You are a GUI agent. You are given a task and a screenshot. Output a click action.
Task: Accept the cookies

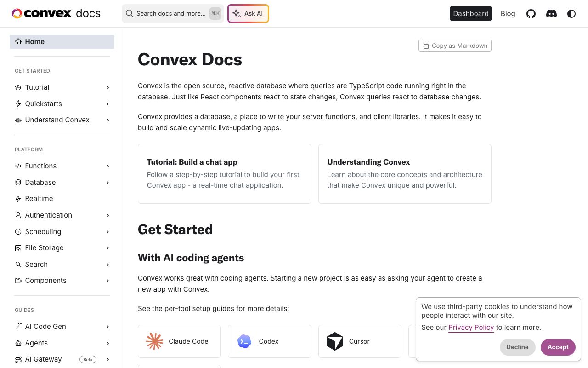click(558, 347)
